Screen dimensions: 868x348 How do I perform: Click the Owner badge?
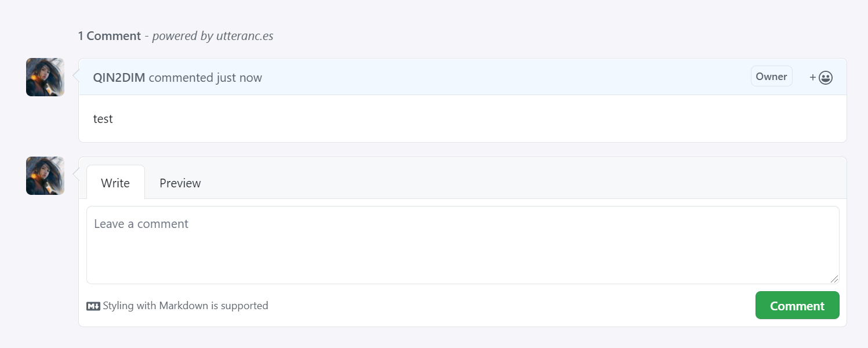[x=771, y=77]
